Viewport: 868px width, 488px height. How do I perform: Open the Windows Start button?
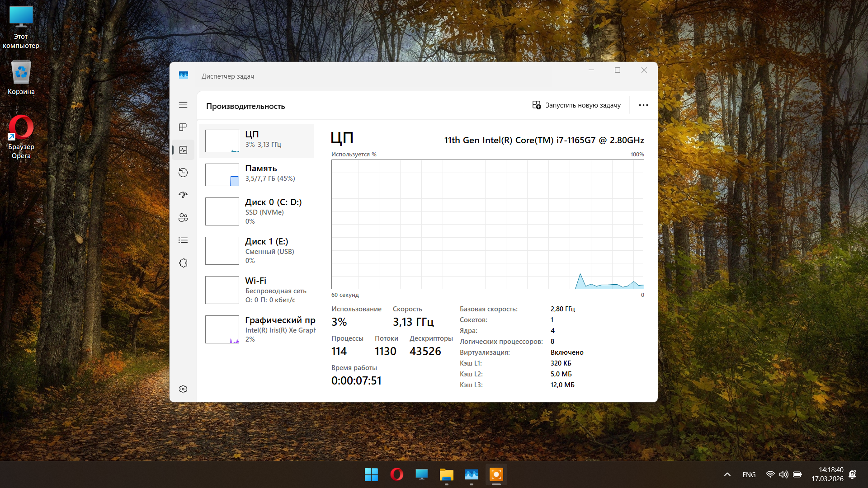point(371,474)
